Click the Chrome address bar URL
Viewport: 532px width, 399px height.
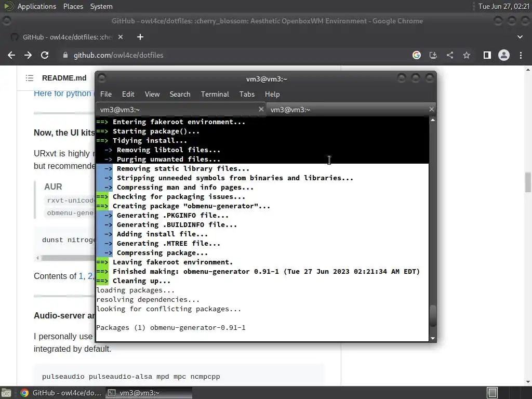118,55
